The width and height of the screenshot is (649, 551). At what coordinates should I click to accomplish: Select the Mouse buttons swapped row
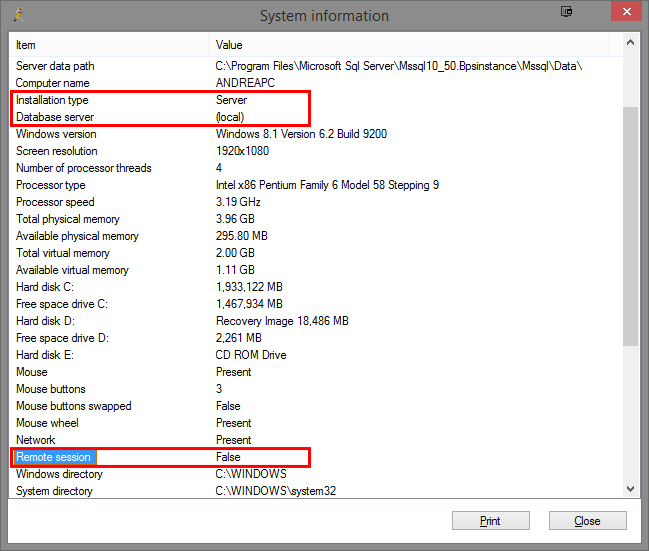click(73, 406)
